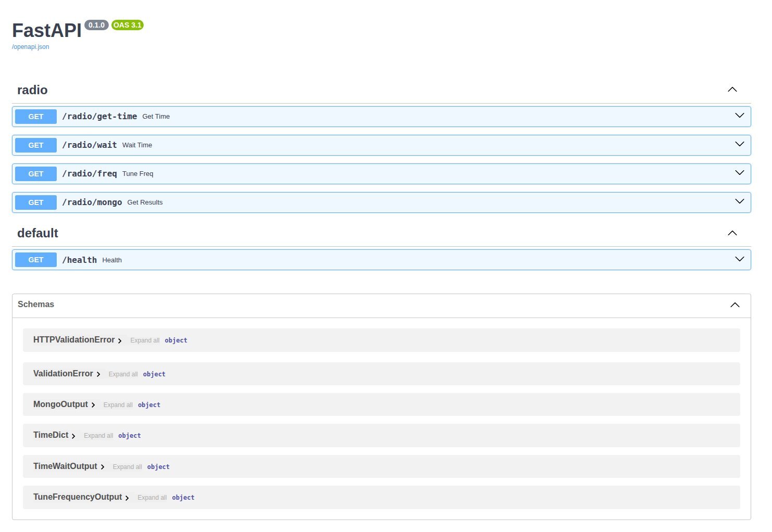This screenshot has width=772, height=532.
Task: Select the default section heading
Action: [x=37, y=233]
